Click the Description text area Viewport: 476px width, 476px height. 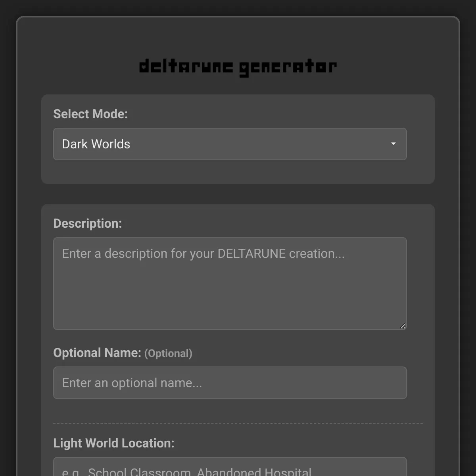[x=230, y=284]
